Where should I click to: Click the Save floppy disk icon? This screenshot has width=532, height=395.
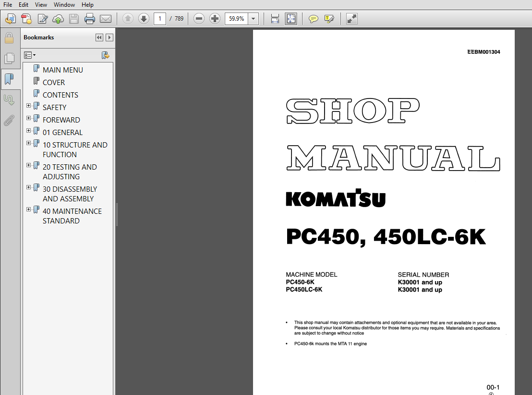click(73, 19)
